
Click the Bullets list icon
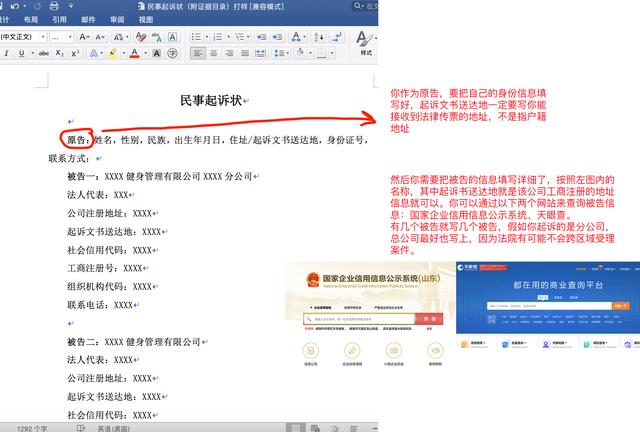pos(196,37)
